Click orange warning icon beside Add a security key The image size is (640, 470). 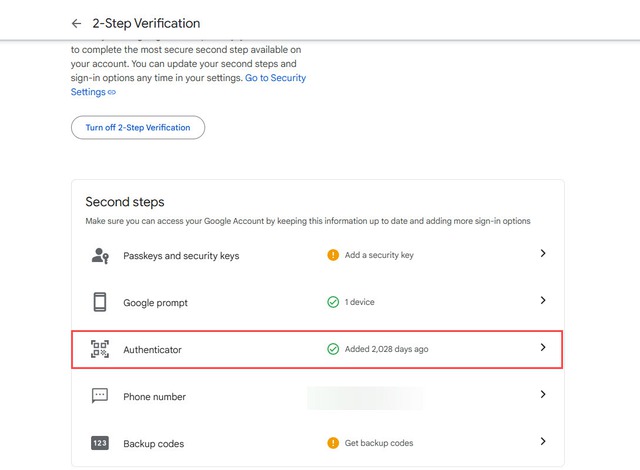(x=333, y=255)
